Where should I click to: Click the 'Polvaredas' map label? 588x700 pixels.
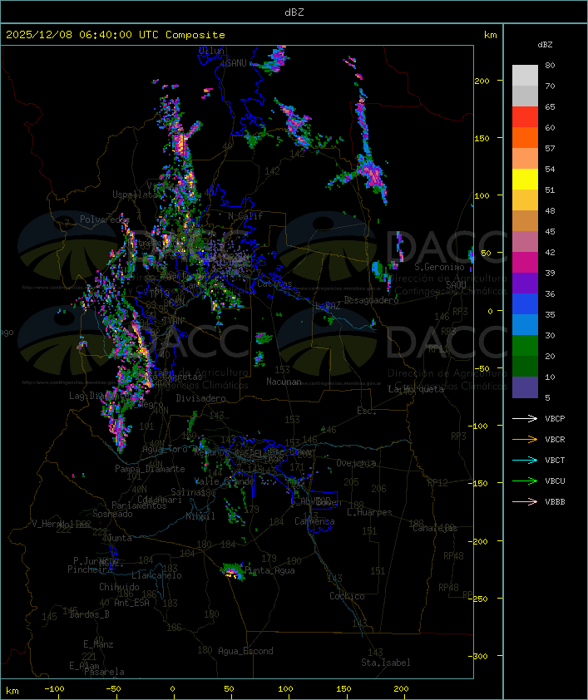103,219
